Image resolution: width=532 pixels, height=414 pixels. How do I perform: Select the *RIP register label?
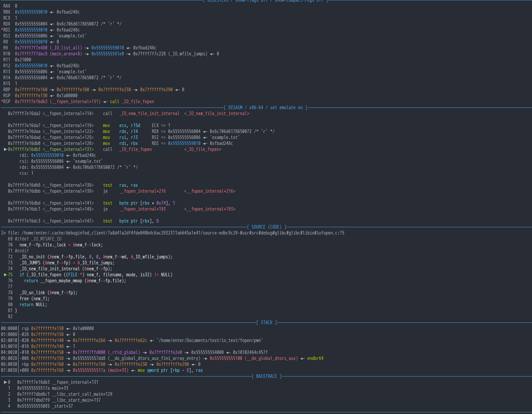pyautogui.click(x=6, y=102)
